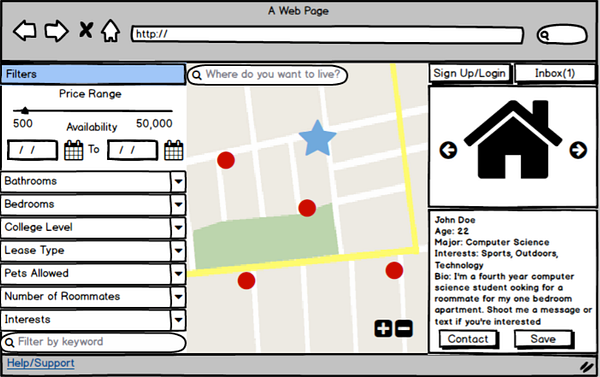Select the red pin above the green park
The width and height of the screenshot is (600, 377).
click(x=307, y=208)
